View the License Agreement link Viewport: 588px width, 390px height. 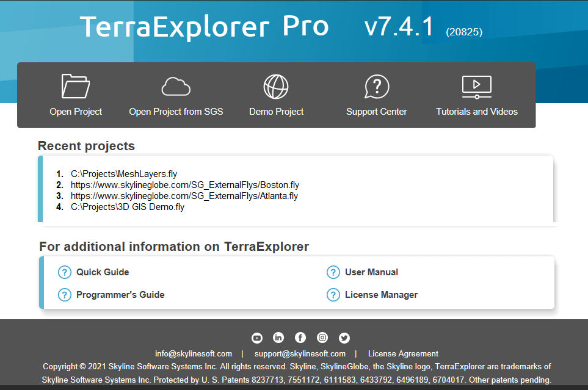[403, 353]
